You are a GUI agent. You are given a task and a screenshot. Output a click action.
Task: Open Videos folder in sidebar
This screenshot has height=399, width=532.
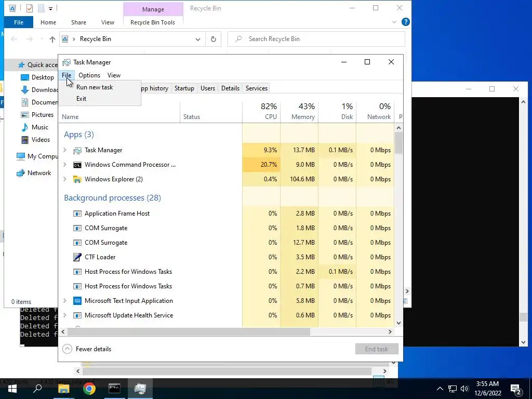tap(36, 139)
